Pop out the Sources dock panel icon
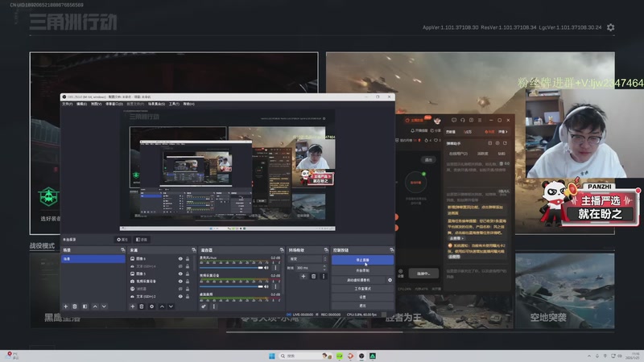The image size is (644, 362). (193, 250)
